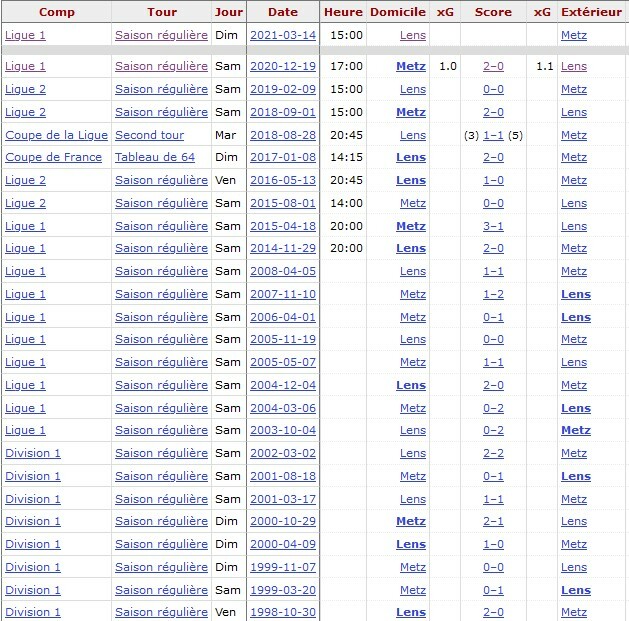The height and width of the screenshot is (621, 629).
Task: Open 2–0 score for 1998-10-30 match
Action: pyautogui.click(x=493, y=613)
